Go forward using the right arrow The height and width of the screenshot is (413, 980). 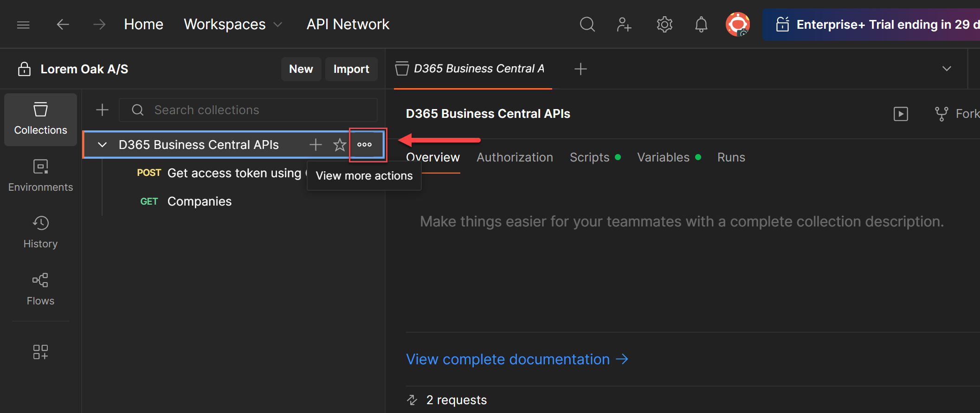(x=99, y=24)
